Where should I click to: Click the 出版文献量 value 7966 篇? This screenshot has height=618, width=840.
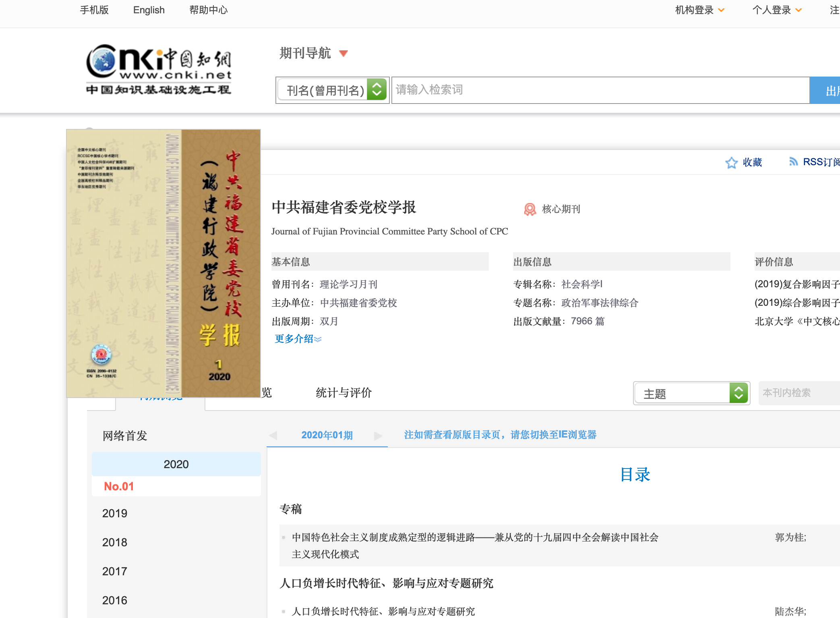click(588, 321)
